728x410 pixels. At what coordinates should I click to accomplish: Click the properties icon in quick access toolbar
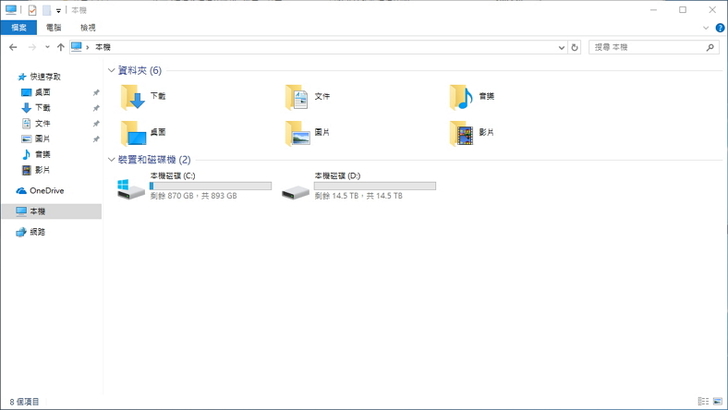click(x=32, y=10)
